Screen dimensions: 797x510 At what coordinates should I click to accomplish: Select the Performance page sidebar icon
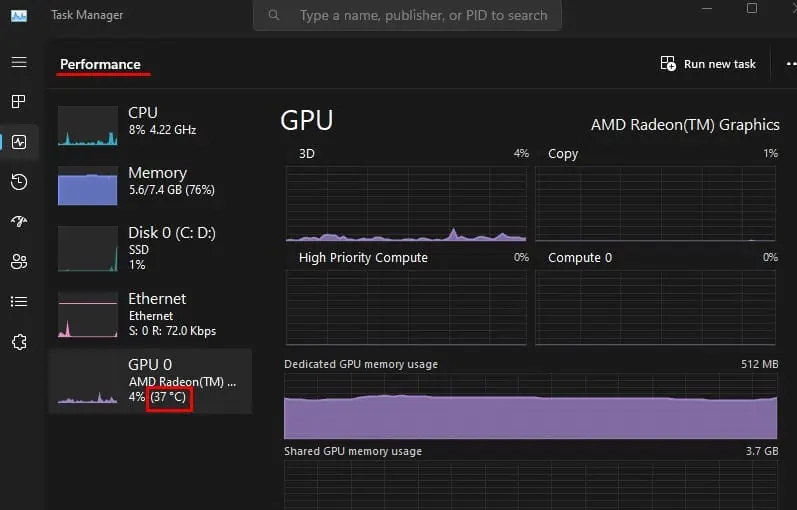(x=19, y=142)
